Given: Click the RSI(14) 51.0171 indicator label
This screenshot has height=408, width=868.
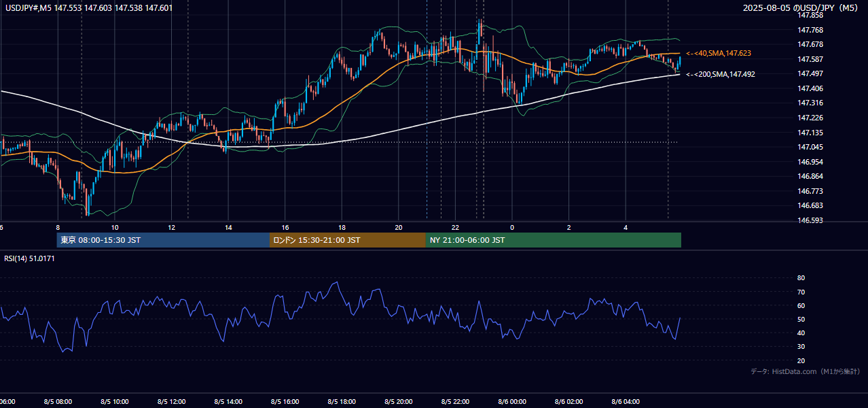Looking at the screenshot, I should (x=28, y=258).
